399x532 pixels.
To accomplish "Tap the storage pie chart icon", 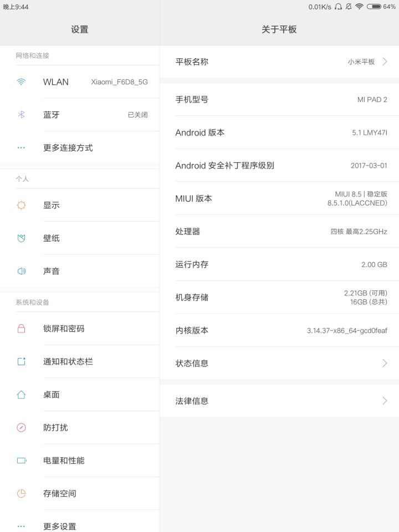I will click(21, 493).
